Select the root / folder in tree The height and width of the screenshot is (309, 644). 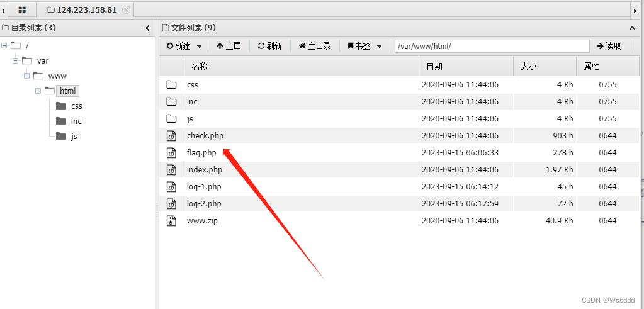click(x=27, y=45)
